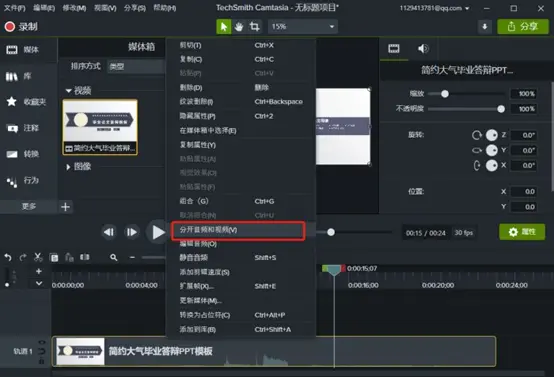554x377 pixels.
Task: Open the 注释 (Annotations) sidebar tab
Action: (22, 128)
